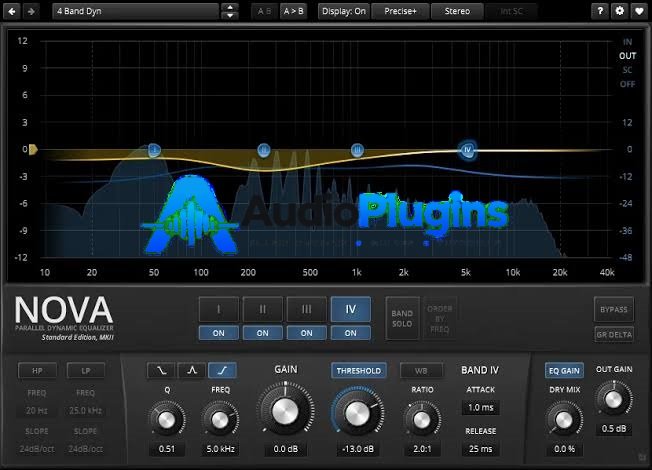This screenshot has height=470, width=652.
Task: Select band I tab
Action: [219, 309]
